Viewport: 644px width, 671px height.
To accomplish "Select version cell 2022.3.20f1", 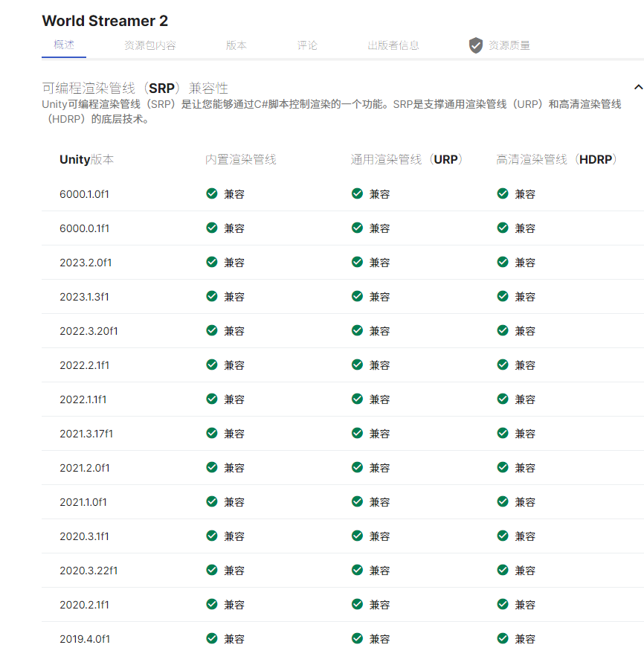I will coord(88,331).
